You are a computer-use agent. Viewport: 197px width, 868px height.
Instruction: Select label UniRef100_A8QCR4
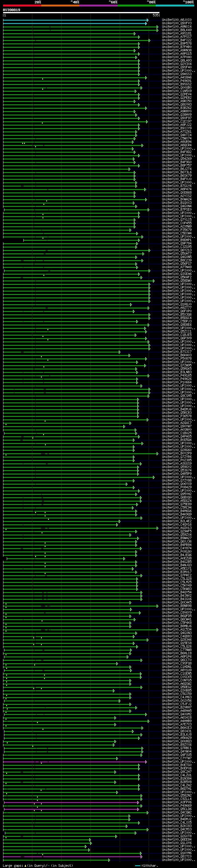[177, 145]
